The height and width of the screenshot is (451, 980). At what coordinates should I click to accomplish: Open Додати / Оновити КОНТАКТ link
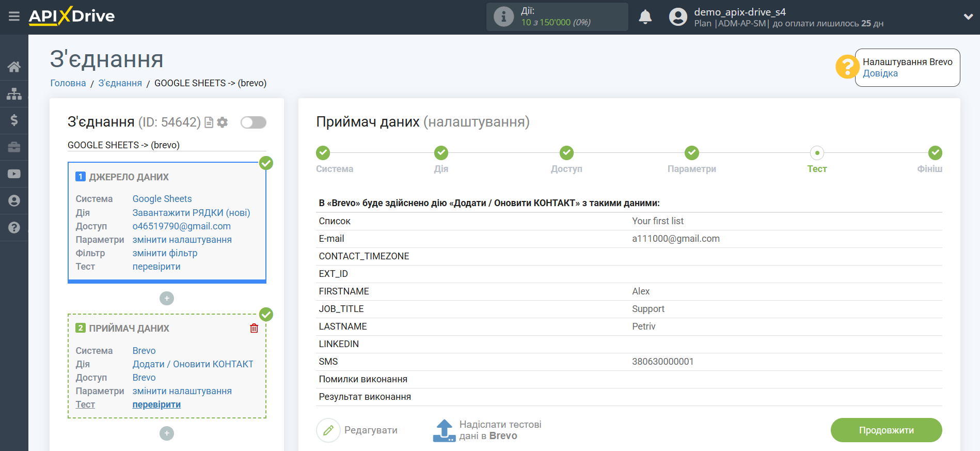tap(193, 364)
